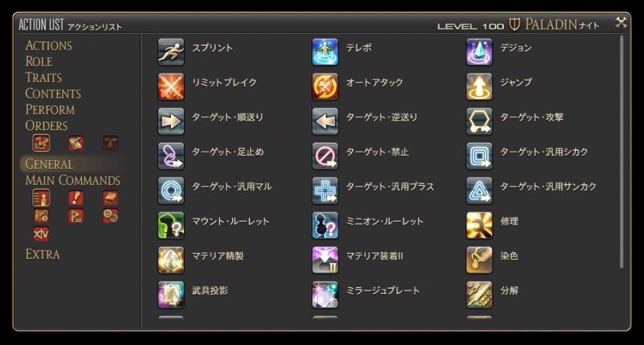
Task: Select the Repair (修理) icon
Action: tap(479, 226)
